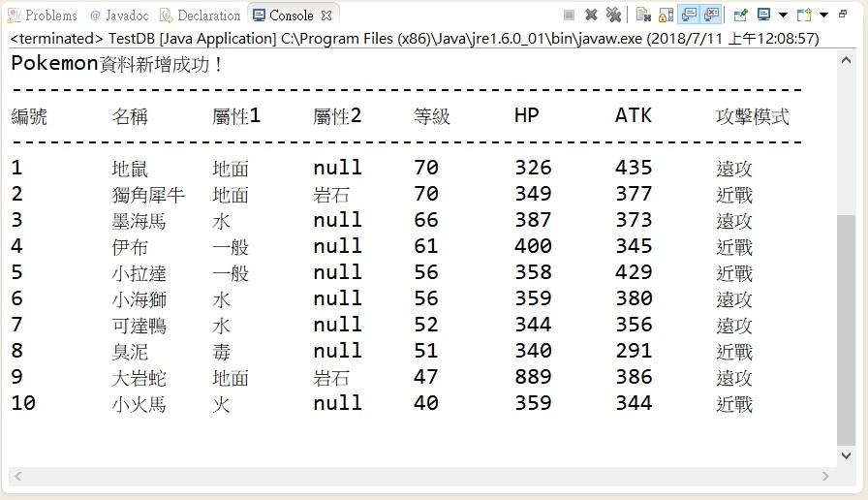This screenshot has width=868, height=500.
Task: Click the name '小海獅' in row 6
Action: (139, 299)
